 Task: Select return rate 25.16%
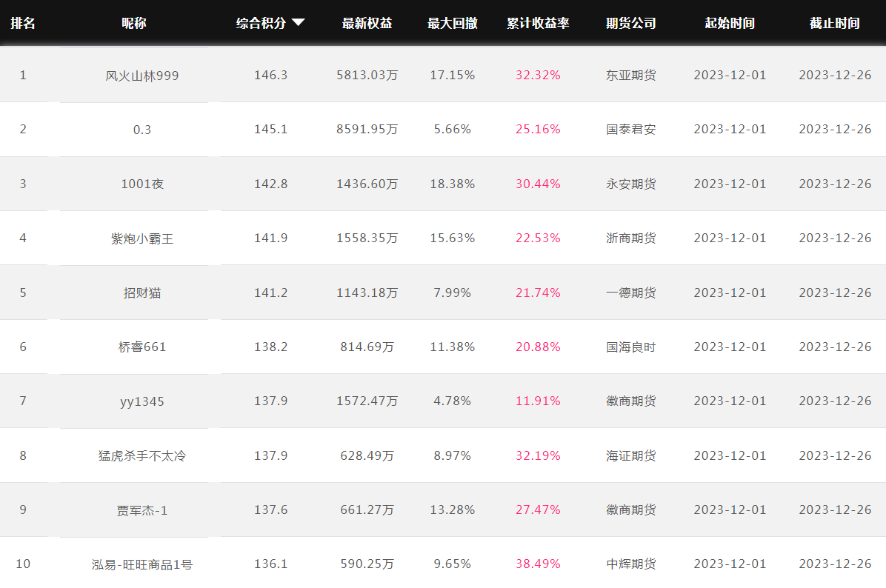[x=538, y=130]
